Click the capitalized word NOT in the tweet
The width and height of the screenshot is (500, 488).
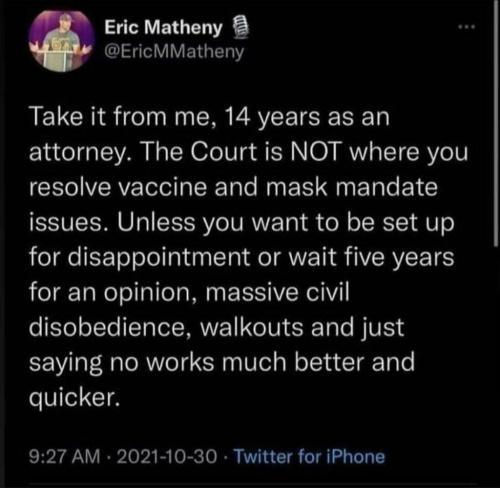click(316, 152)
